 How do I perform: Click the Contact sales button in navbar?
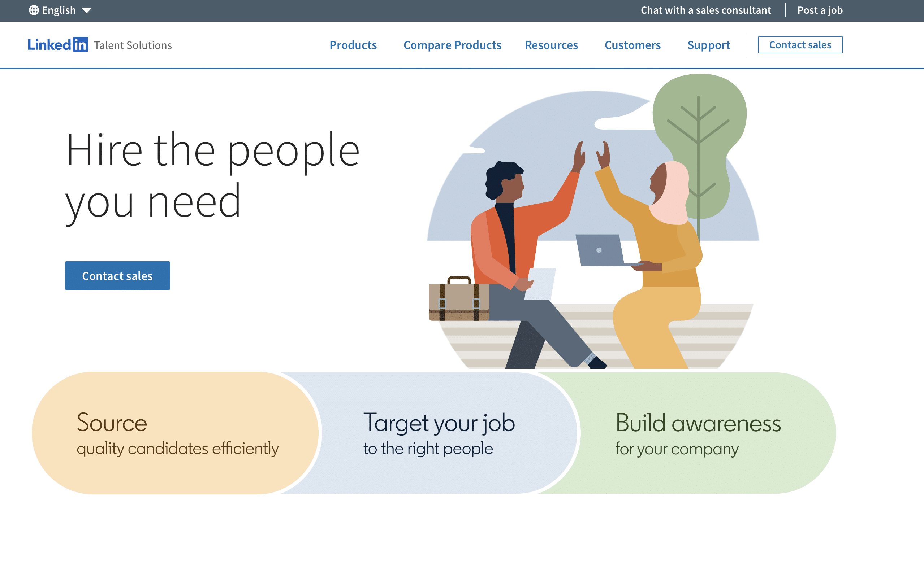pos(800,44)
